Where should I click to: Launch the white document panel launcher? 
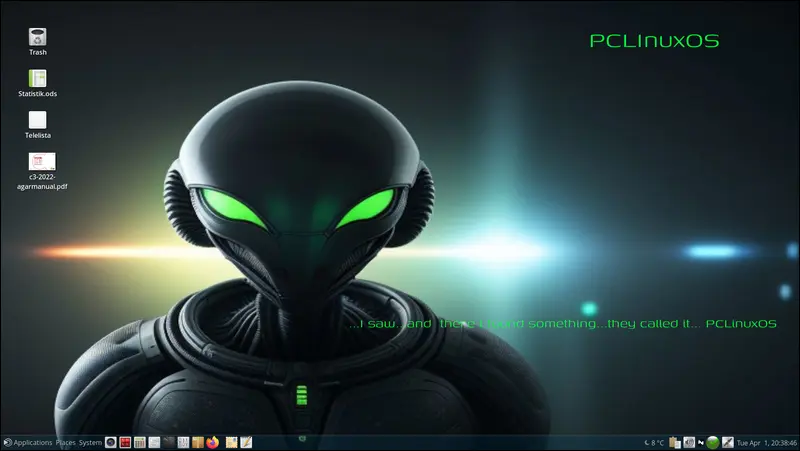coord(154,442)
